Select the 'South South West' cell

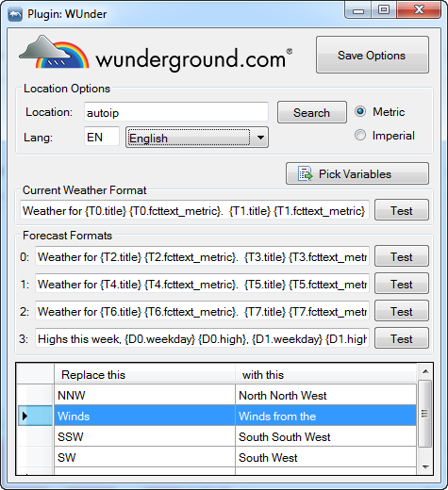tap(325, 436)
